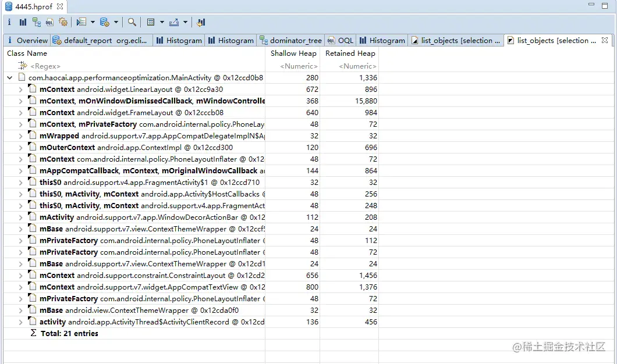Viewport: 617px width, 364px height.
Task: Click the Run Expert System Test report icon
Action: [x=81, y=23]
